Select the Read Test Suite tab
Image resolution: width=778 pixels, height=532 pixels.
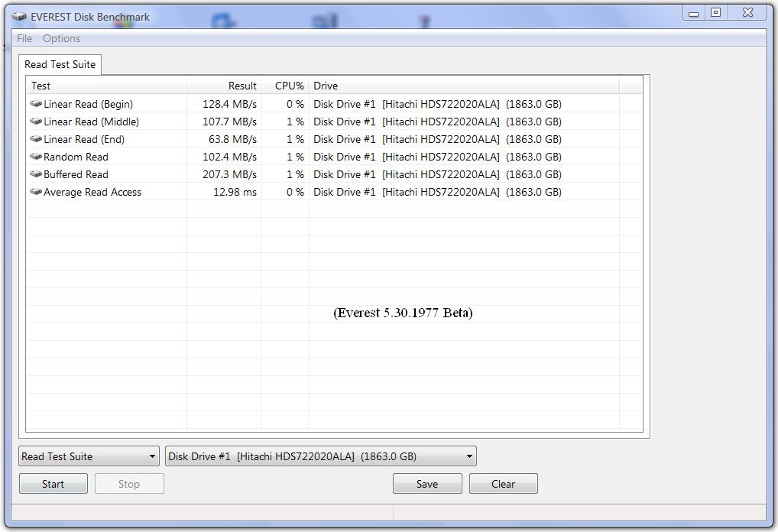click(x=60, y=64)
